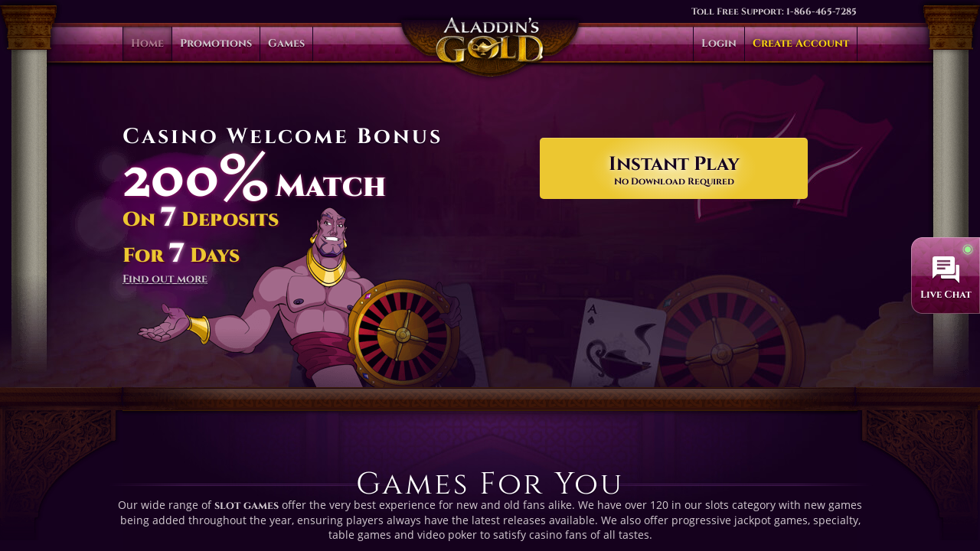
Task: Select Login in the top bar
Action: (x=719, y=44)
